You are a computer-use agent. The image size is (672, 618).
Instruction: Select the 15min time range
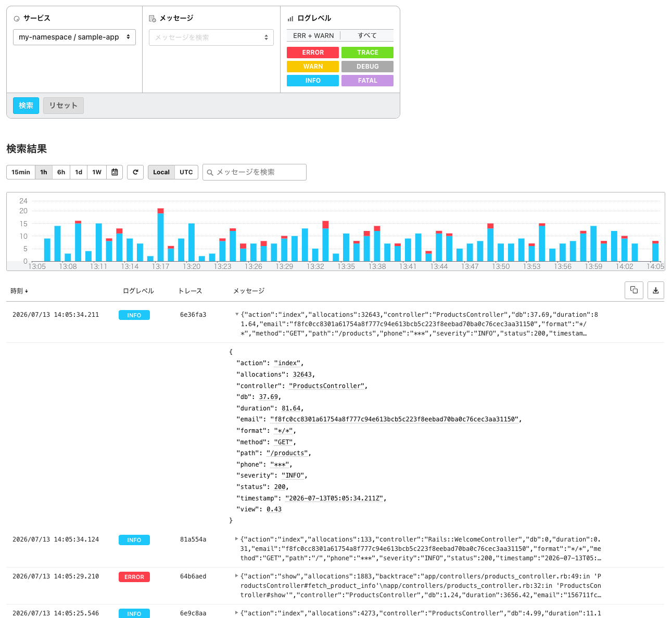pyautogui.click(x=21, y=172)
